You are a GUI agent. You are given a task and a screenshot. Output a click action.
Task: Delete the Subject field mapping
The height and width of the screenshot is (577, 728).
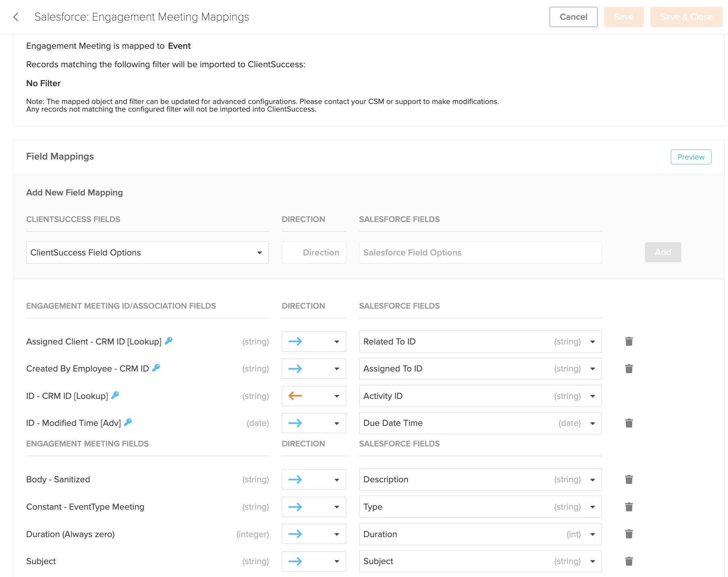tap(629, 561)
